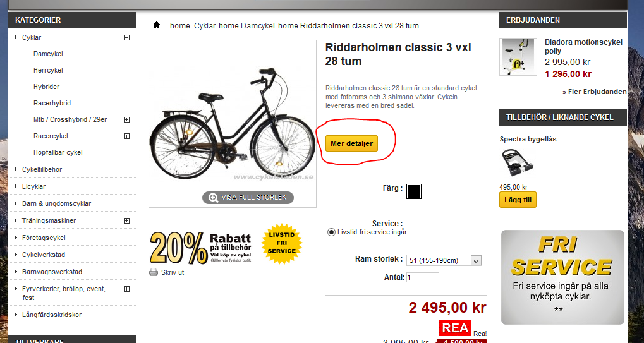Expand Racercykel subcategory with the plus icon

pyautogui.click(x=126, y=136)
